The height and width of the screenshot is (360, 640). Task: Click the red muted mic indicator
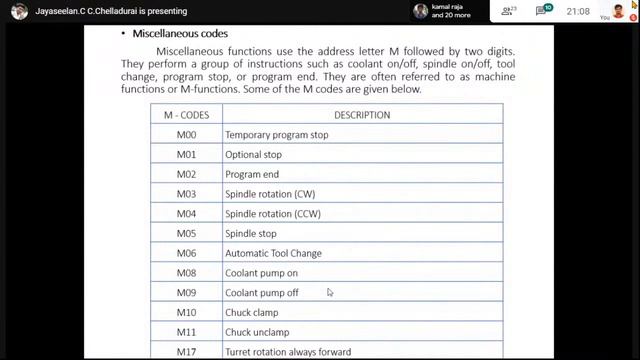click(x=633, y=18)
